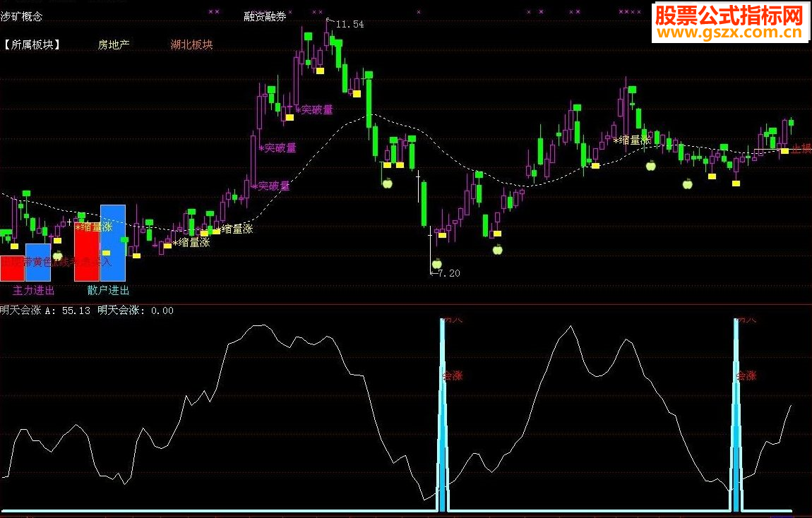
Task: Click the 明天会涨: 0.00 indicator value
Action: [x=135, y=311]
